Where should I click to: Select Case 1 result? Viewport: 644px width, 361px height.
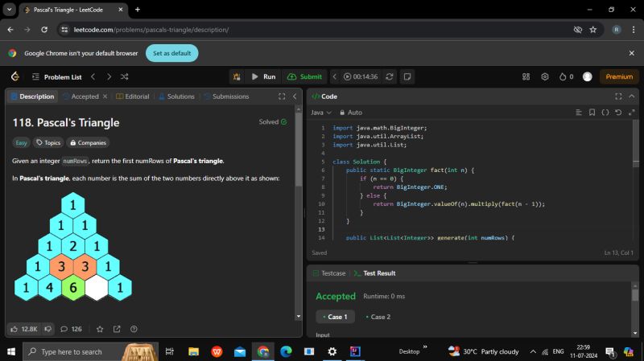(335, 317)
